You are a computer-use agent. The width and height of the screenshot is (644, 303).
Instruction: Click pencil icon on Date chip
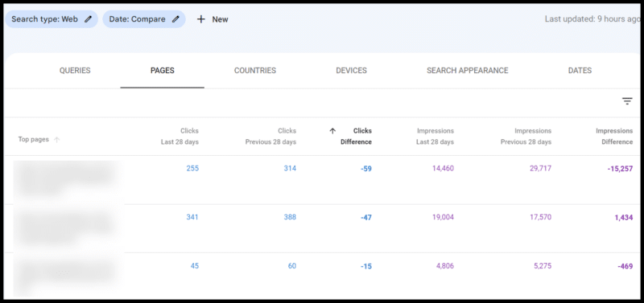tap(175, 19)
